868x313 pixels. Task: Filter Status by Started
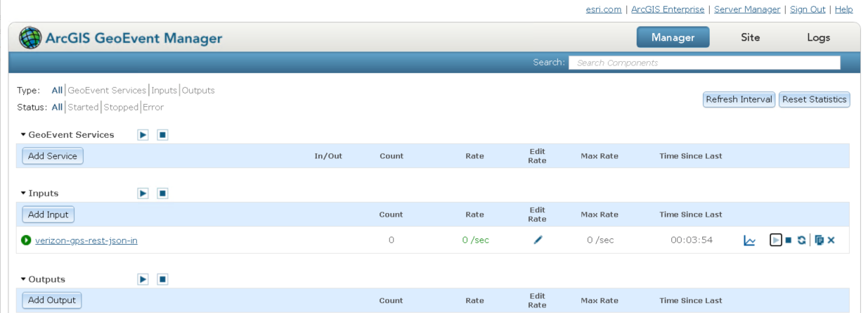83,107
